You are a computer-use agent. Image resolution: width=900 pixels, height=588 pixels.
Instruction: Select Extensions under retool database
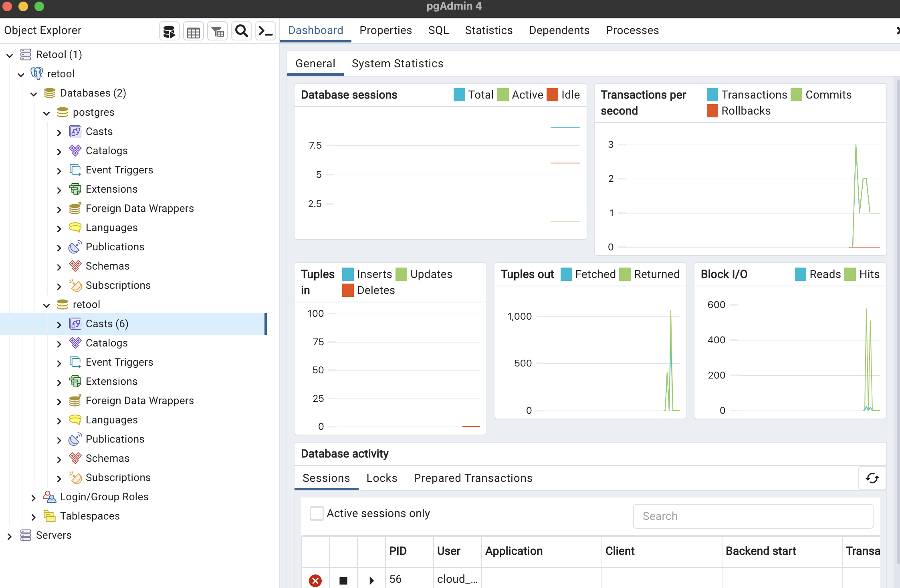click(x=111, y=381)
